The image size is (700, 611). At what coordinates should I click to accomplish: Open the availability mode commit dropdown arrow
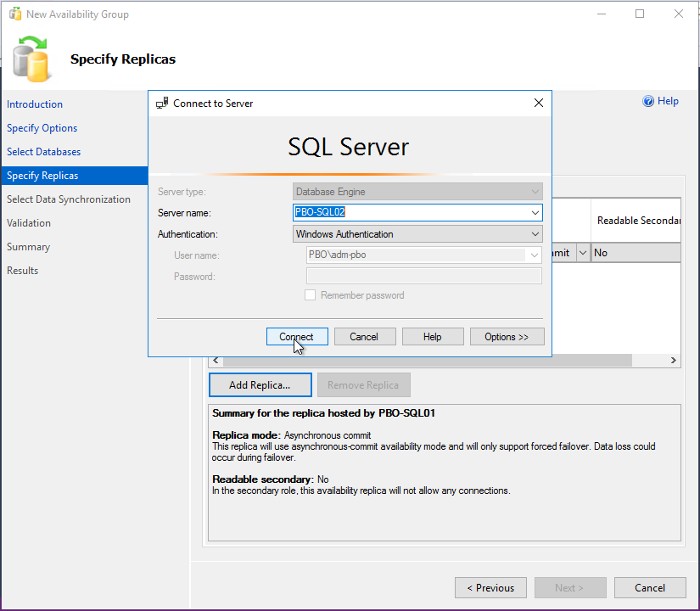tap(583, 253)
